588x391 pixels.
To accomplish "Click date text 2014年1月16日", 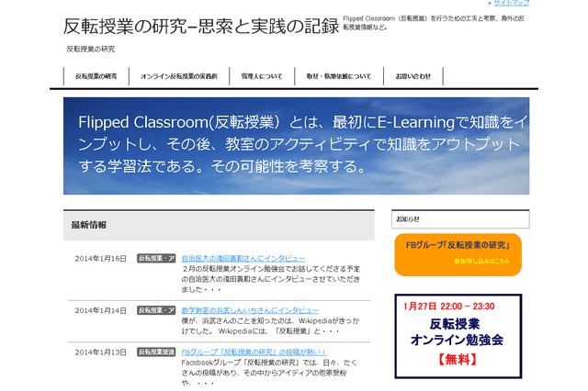I will (100, 259).
